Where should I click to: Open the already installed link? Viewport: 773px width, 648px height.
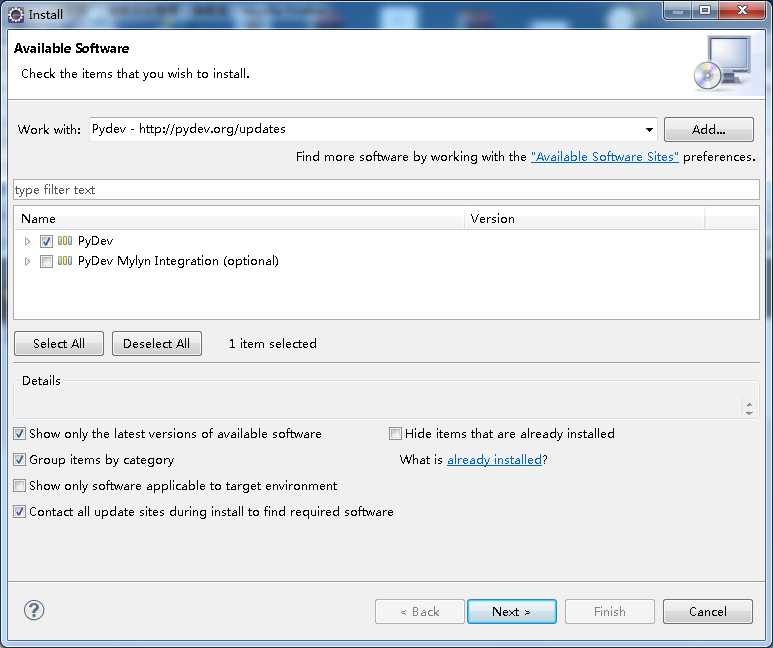click(x=494, y=460)
